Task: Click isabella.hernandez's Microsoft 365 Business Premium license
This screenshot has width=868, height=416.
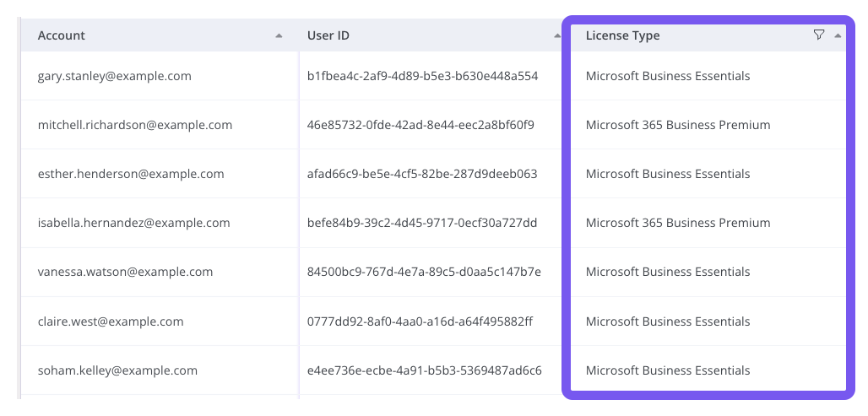Action: 678,223
